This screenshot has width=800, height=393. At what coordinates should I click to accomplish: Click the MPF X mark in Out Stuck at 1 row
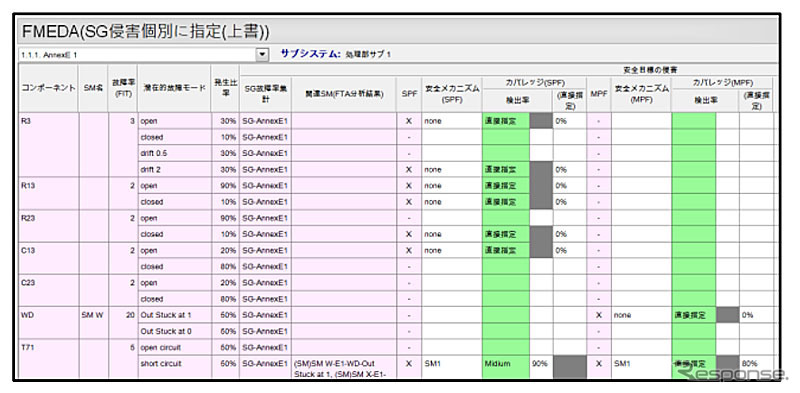click(598, 315)
